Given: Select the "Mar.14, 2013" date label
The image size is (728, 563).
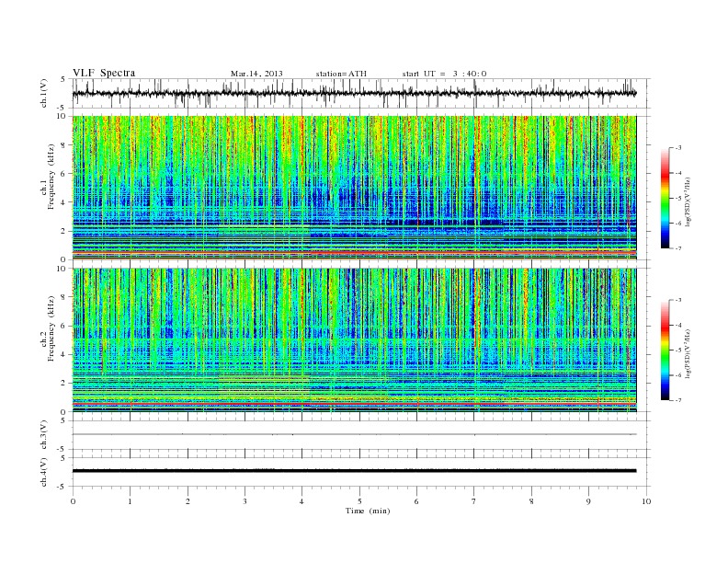Looking at the screenshot, I should pos(256,74).
